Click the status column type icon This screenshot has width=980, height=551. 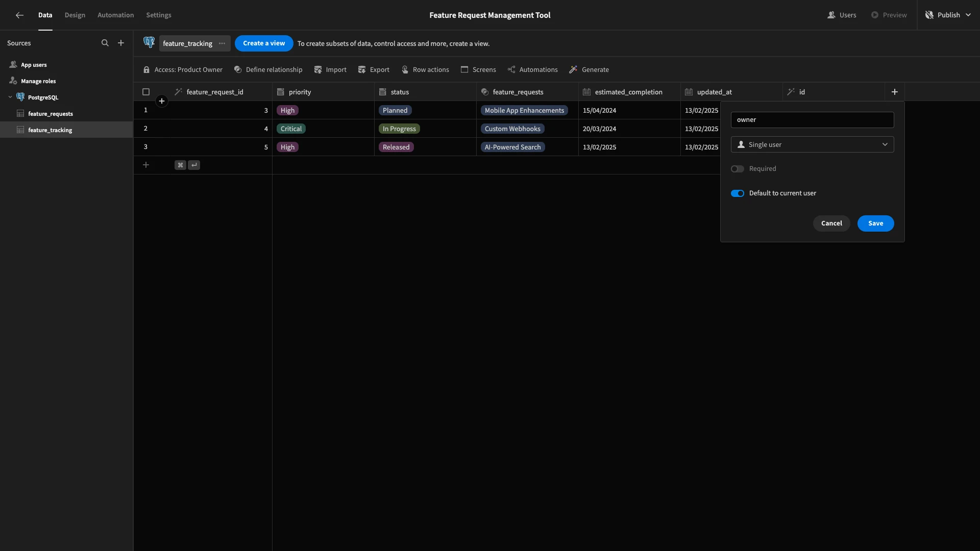(x=383, y=92)
